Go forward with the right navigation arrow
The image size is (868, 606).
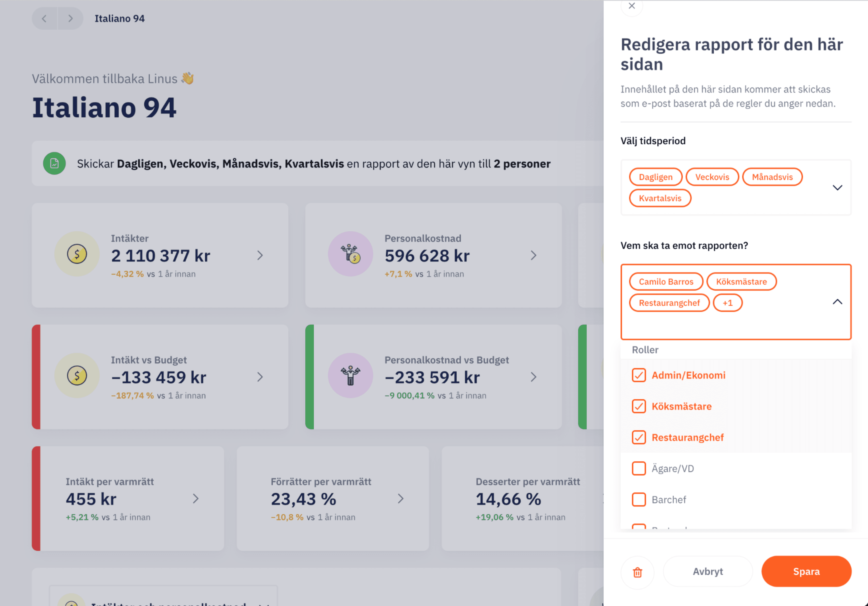tap(70, 19)
